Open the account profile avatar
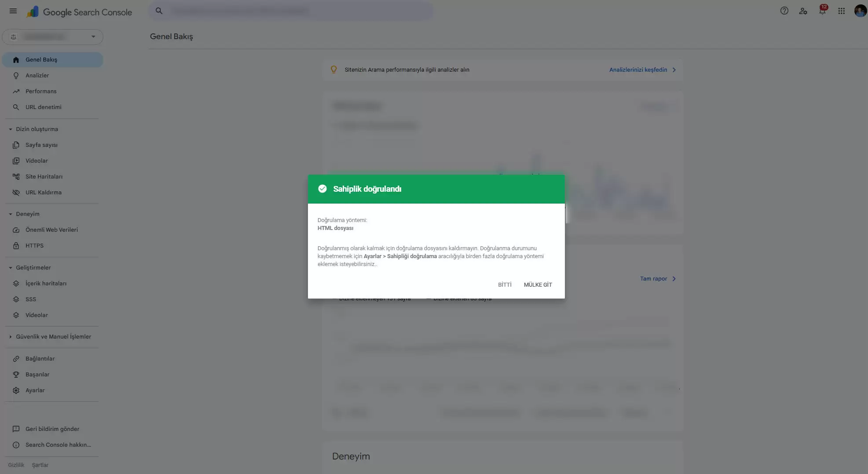 point(861,11)
